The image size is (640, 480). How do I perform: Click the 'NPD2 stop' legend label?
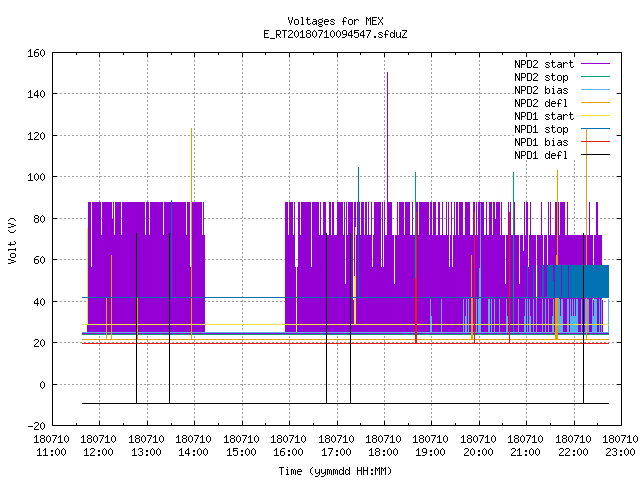pos(541,77)
